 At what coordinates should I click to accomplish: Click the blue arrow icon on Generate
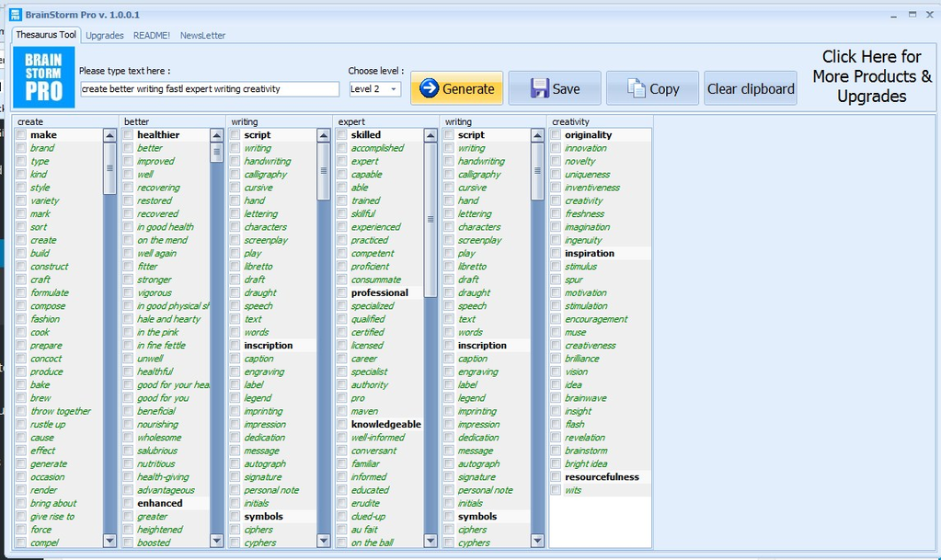point(429,88)
